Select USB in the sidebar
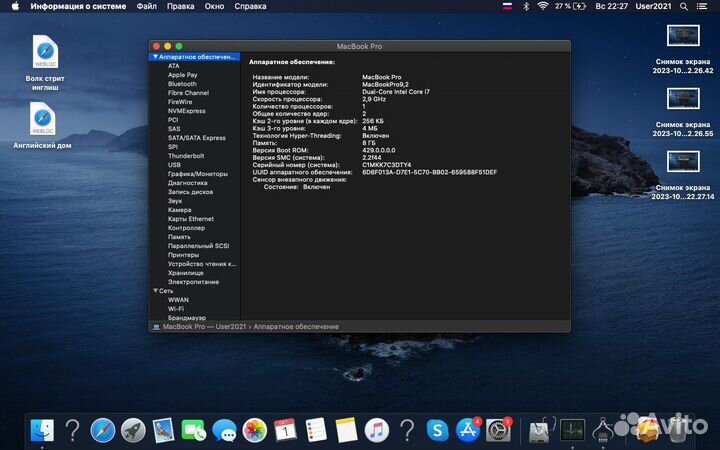Viewport: 720px width, 450px height. 174,165
